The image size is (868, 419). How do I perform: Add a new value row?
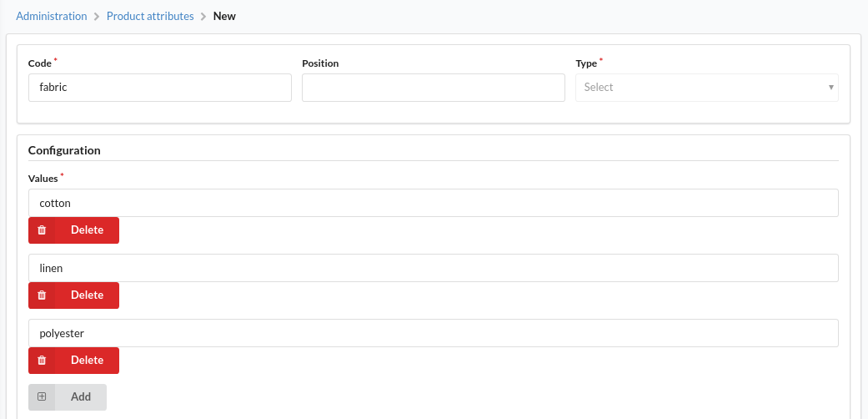(x=68, y=396)
